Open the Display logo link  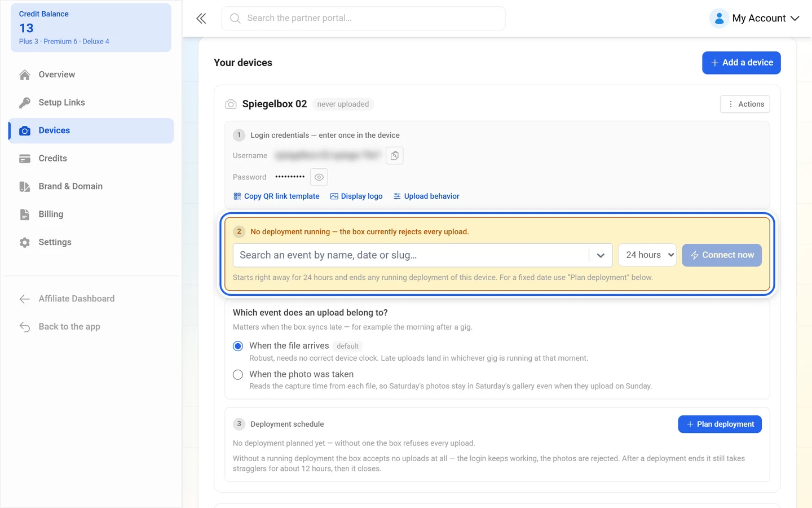356,196
